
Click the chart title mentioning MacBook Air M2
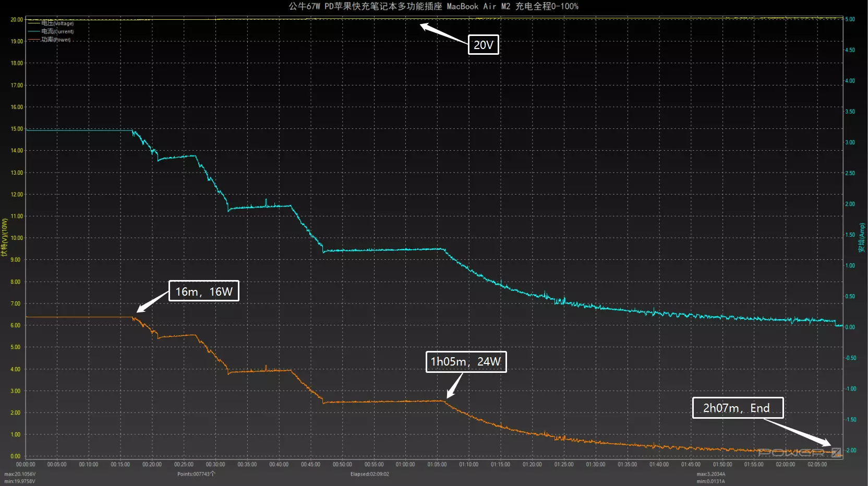click(433, 6)
